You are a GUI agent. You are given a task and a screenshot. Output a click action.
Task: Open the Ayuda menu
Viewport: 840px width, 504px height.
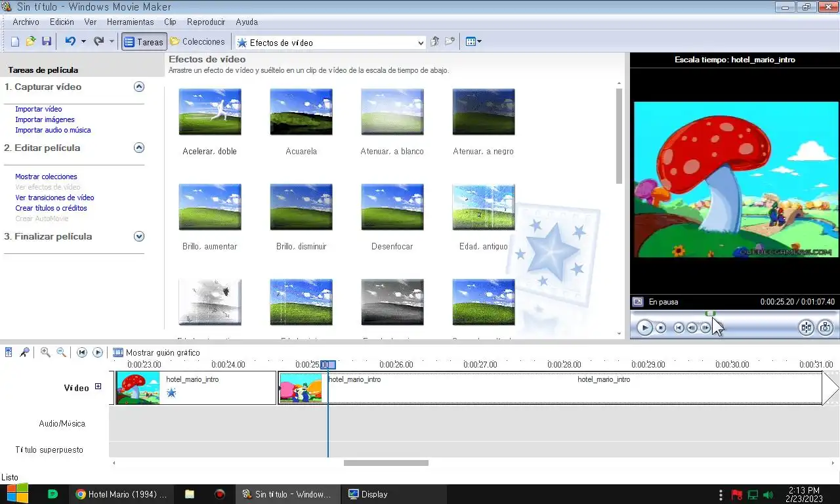247,22
